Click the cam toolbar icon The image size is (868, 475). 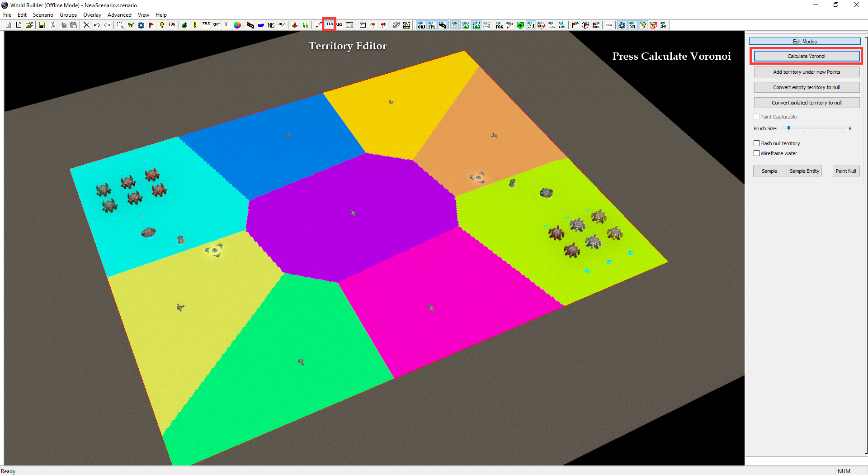click(x=609, y=25)
